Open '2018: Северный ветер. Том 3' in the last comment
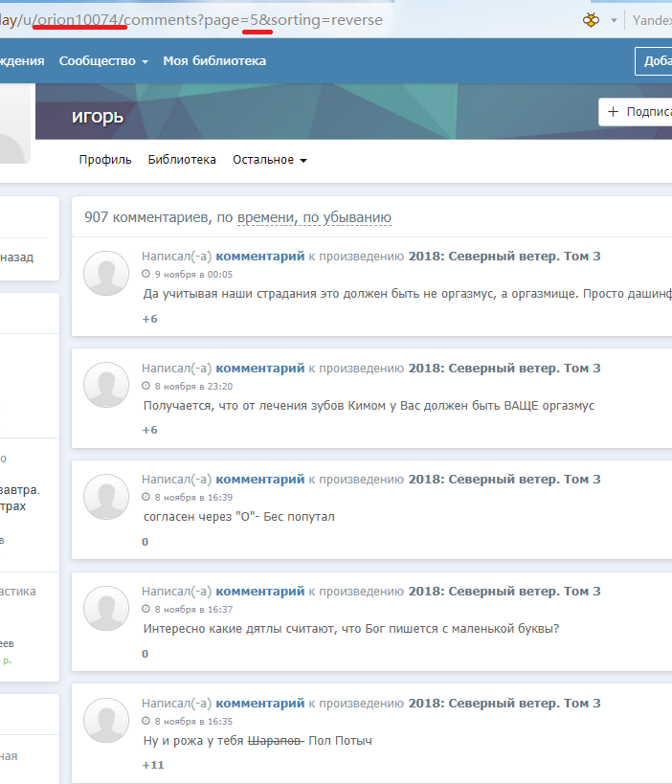The width and height of the screenshot is (672, 784). pyautogui.click(x=504, y=704)
